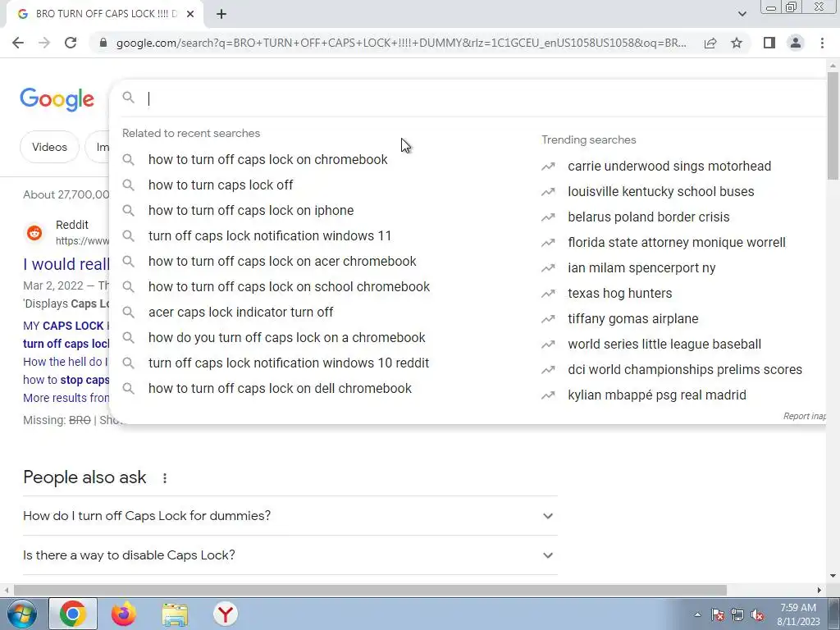
Task: Choose suggestion 'how to turn caps lock off'
Action: pyautogui.click(x=221, y=185)
